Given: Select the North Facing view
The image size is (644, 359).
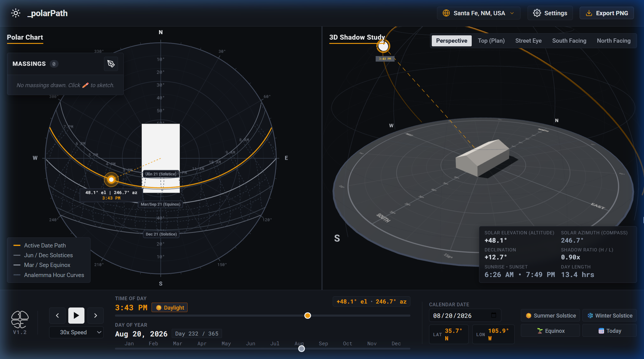Looking at the screenshot, I should click(614, 41).
